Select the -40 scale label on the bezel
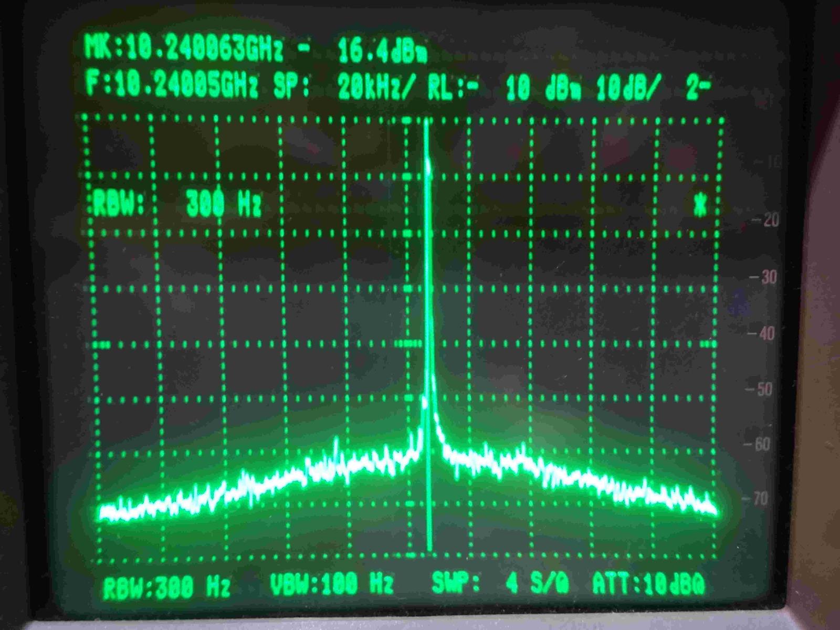The height and width of the screenshot is (630, 840). coord(761,333)
